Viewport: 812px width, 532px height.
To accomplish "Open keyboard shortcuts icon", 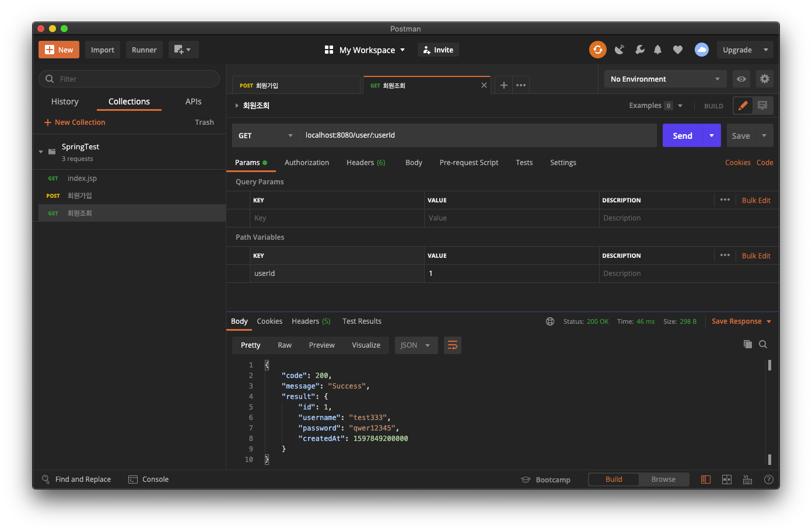I will 747,480.
